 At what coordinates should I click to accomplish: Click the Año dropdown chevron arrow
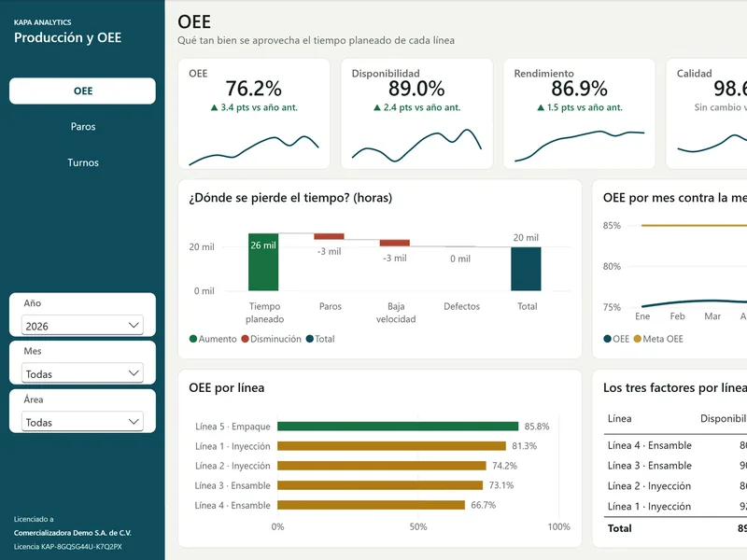tap(134, 325)
